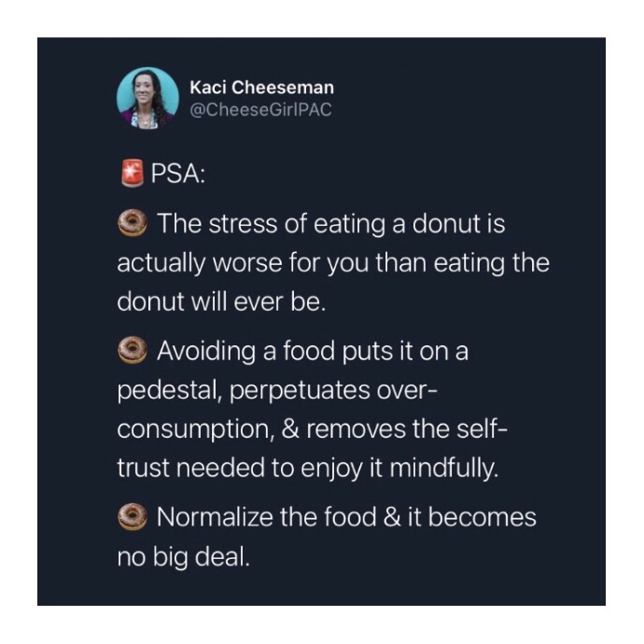Click the line "The stress of eating a donut is"
The width and height of the screenshot is (644, 644).
pyautogui.click(x=330, y=225)
